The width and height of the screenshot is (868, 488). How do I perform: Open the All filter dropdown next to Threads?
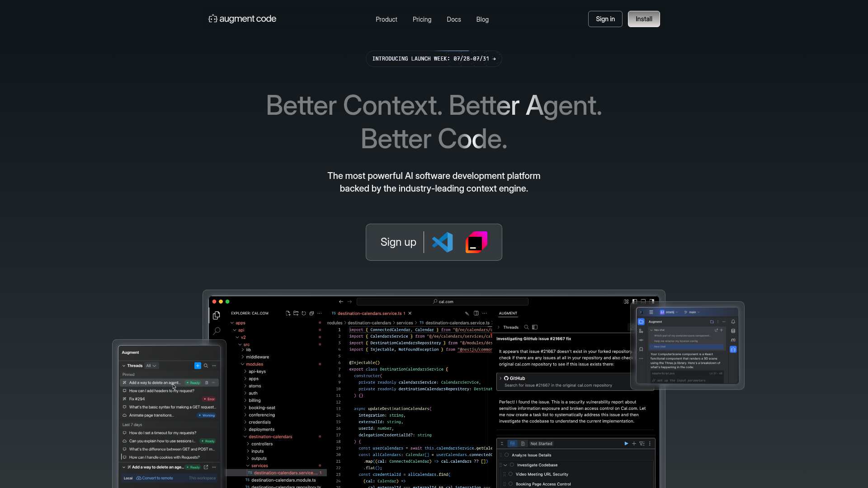[152, 366]
